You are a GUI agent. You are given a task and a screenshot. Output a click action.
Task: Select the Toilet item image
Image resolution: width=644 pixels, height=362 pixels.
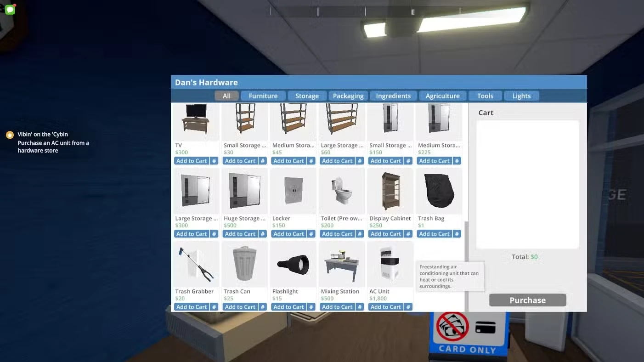(342, 191)
